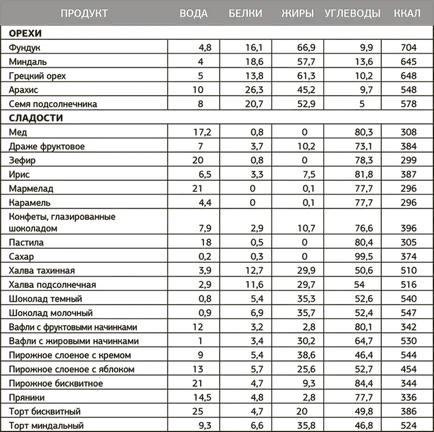Click the ЖИРЫ column header
The height and width of the screenshot is (432, 434).
[297, 13]
